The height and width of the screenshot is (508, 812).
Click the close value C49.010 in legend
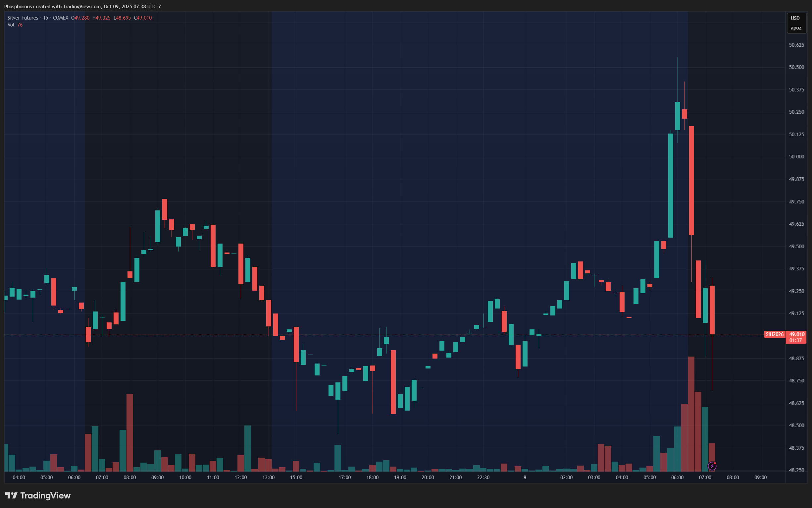click(x=143, y=18)
